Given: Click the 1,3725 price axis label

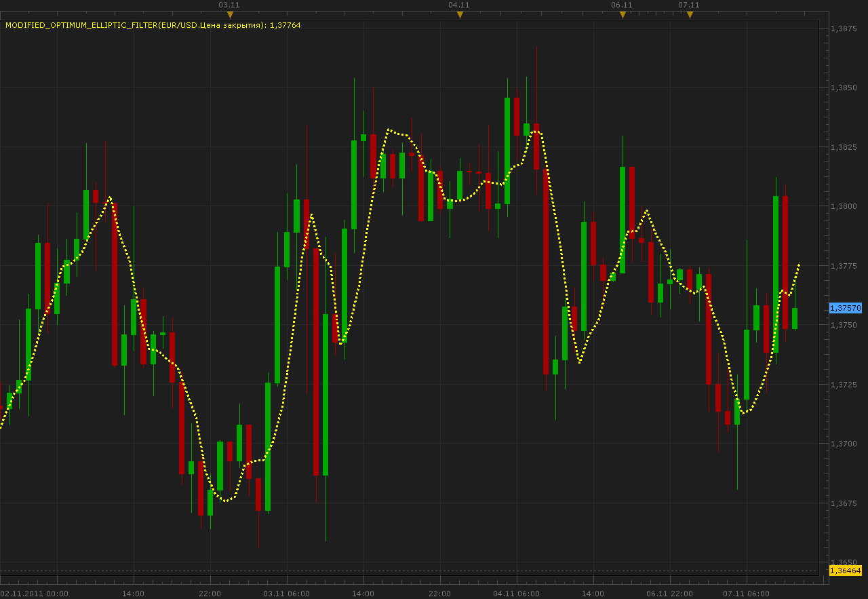Looking at the screenshot, I should [x=843, y=385].
